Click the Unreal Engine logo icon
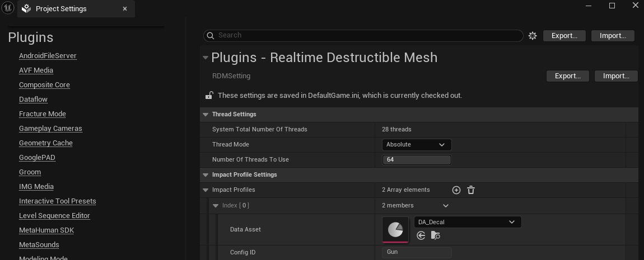This screenshot has height=260, width=644. [7, 8]
